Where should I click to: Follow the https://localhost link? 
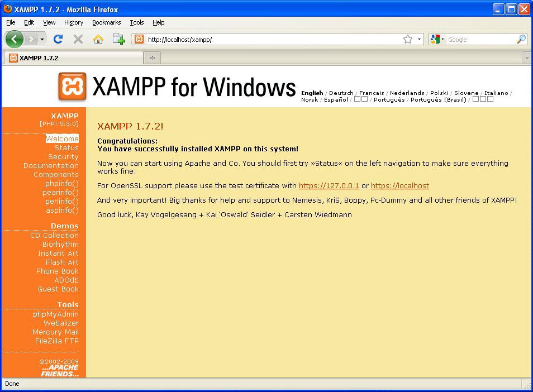(400, 186)
